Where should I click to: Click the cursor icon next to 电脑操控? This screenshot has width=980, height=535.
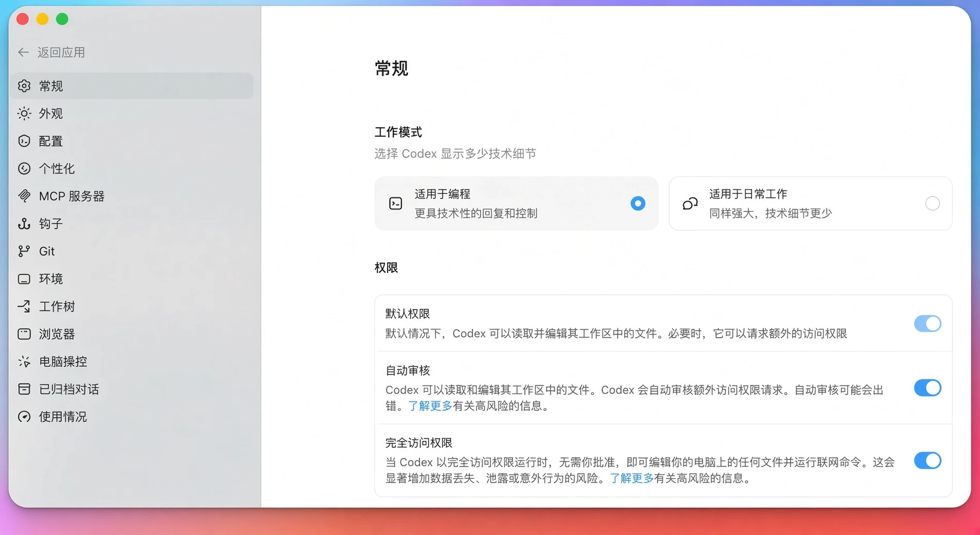(24, 362)
